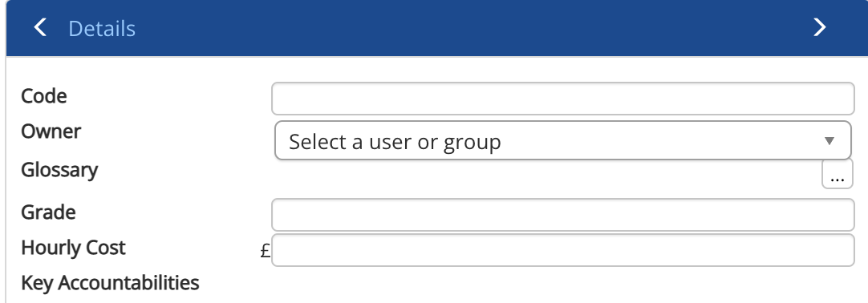Click the empty blue Details header bar
868x303 pixels.
(x=471, y=27)
